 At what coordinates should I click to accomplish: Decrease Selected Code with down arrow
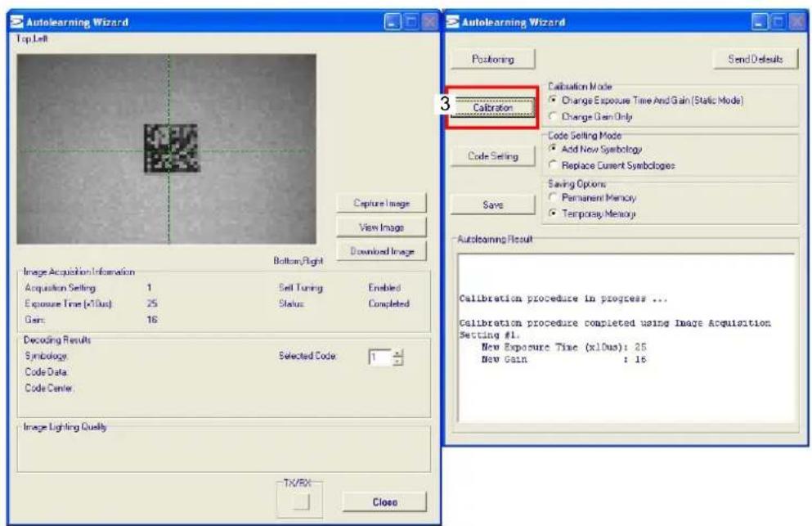point(397,362)
